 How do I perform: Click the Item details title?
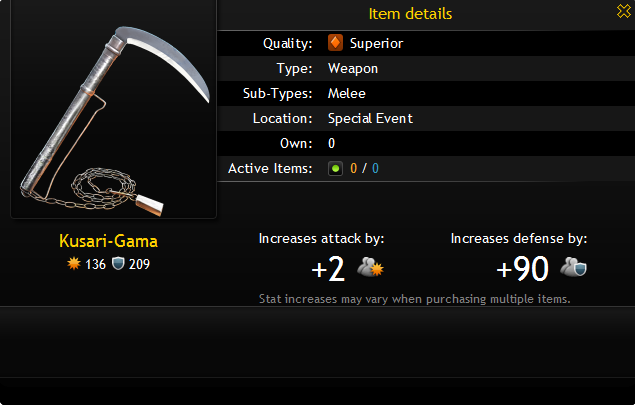(x=410, y=14)
